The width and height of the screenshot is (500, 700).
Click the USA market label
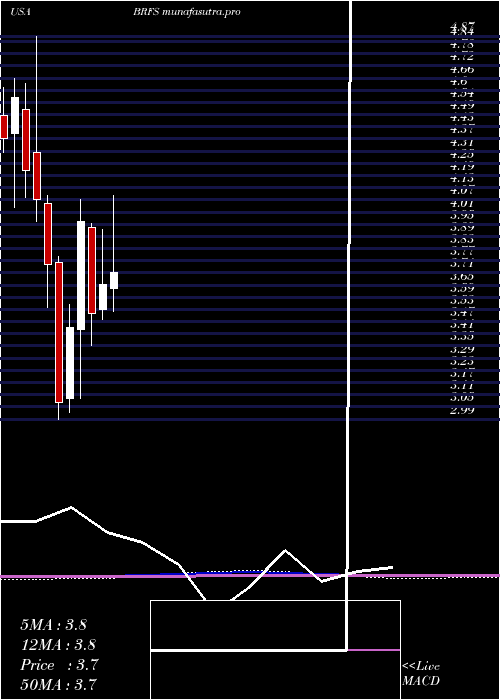[x=20, y=12]
